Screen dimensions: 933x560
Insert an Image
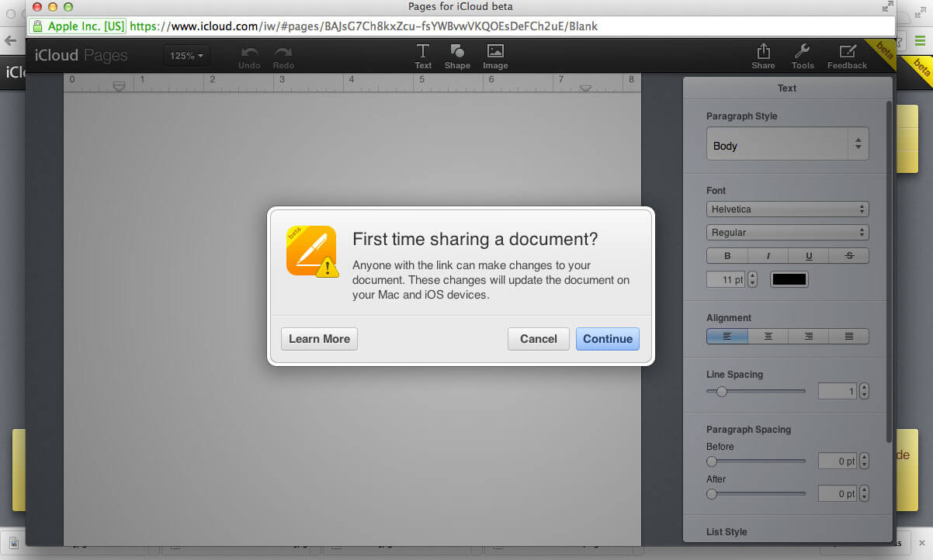click(495, 55)
